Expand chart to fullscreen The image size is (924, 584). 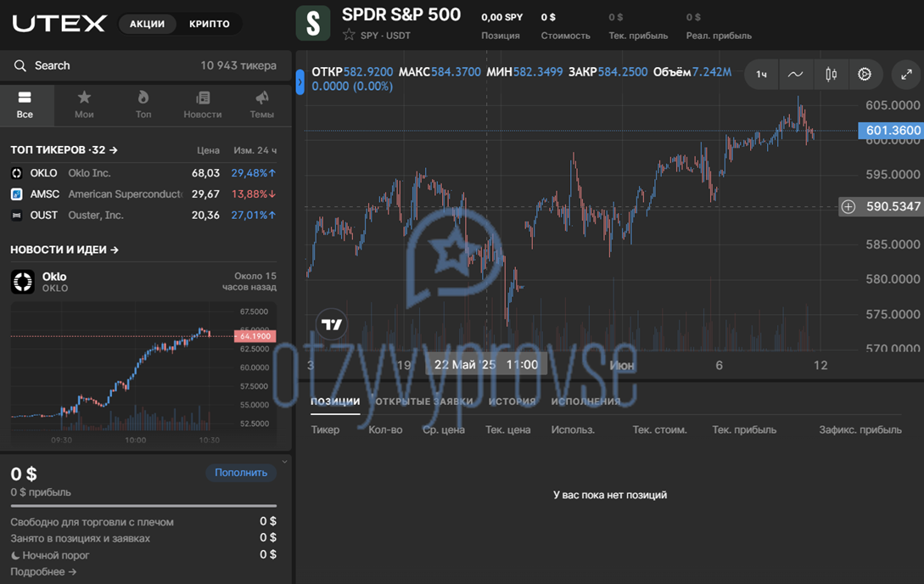click(x=906, y=74)
